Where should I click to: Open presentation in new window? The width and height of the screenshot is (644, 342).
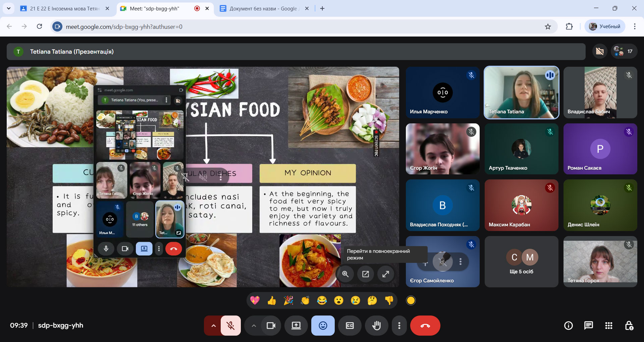(366, 274)
